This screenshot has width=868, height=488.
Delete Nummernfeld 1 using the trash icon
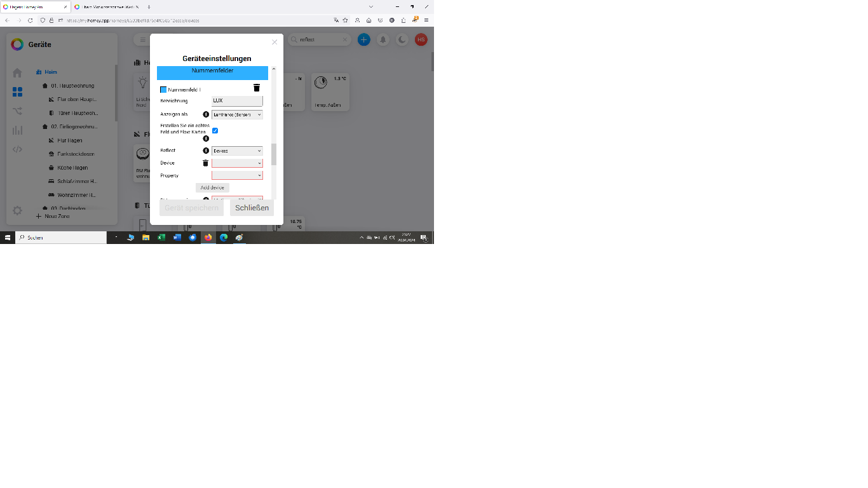[x=257, y=88]
